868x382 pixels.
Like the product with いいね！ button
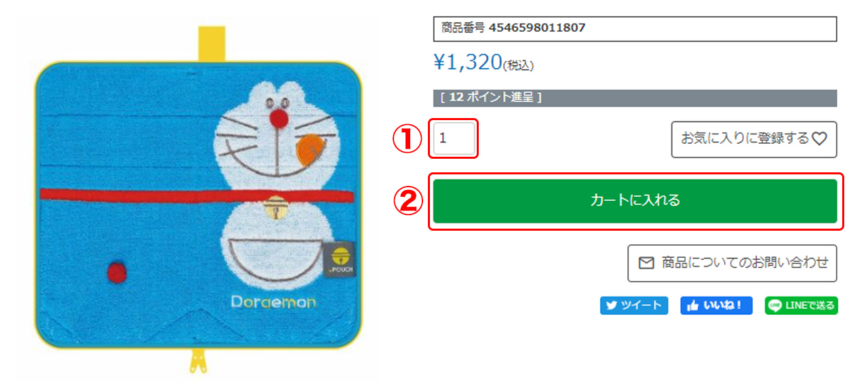[716, 305]
